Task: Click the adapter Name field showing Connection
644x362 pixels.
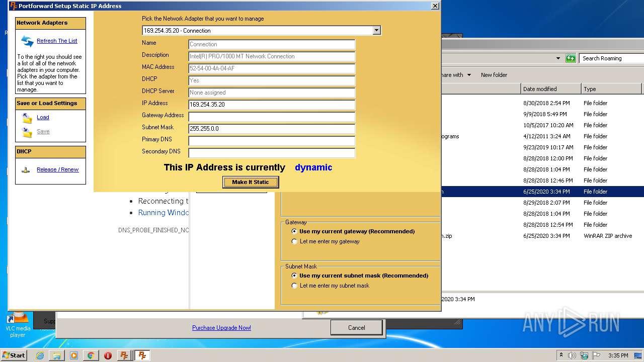Action: coord(272,44)
